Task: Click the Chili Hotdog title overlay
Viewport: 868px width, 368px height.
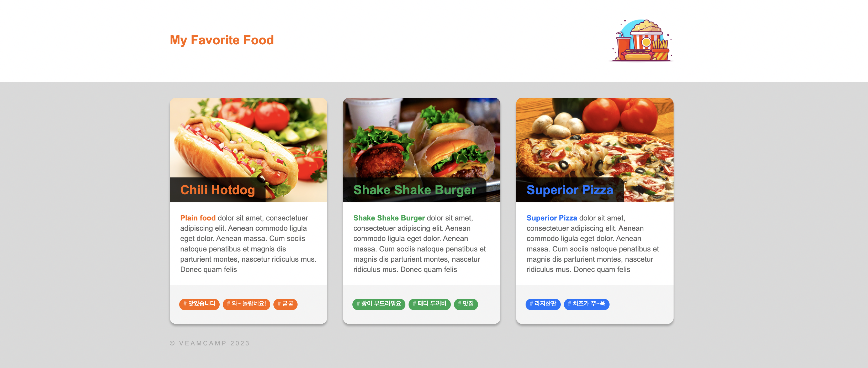Action: pyautogui.click(x=218, y=190)
